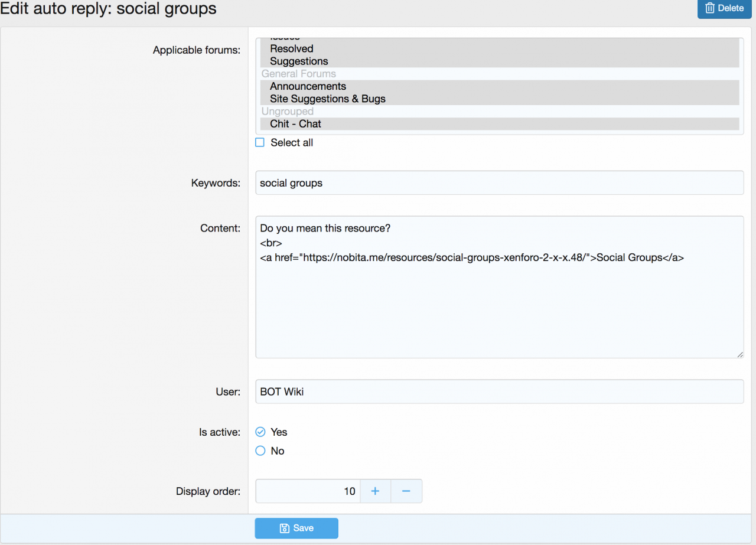The height and width of the screenshot is (545, 756).
Task: Increase display order with plus button
Action: point(375,491)
